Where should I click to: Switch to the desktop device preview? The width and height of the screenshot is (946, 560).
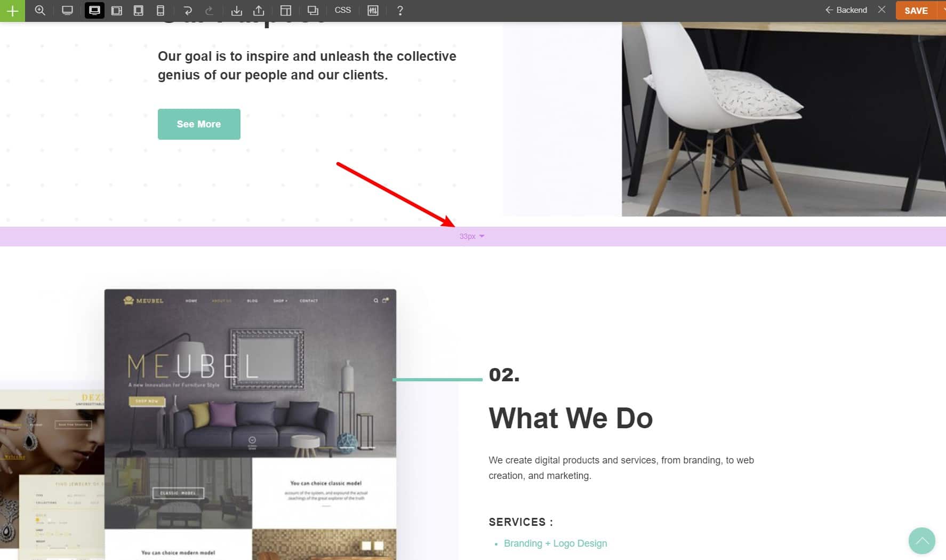67,10
